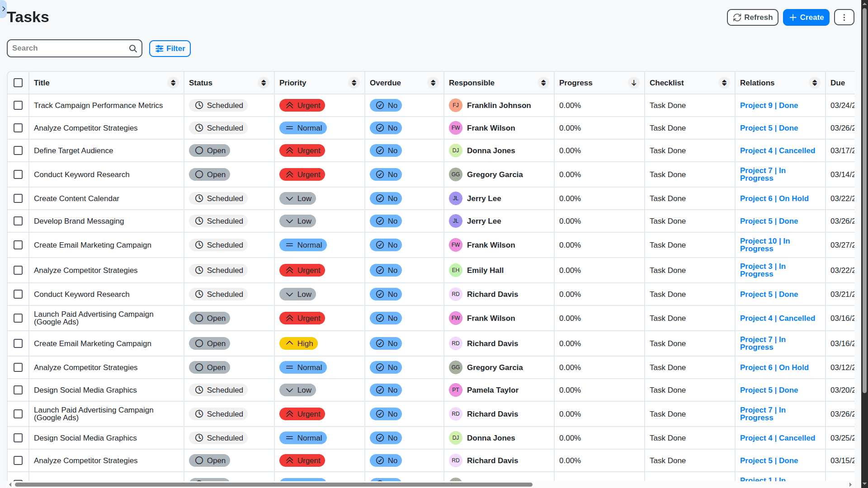Toggle the select-all checkbox in the table header
Screen dimensions: 868x488
[x=18, y=83]
